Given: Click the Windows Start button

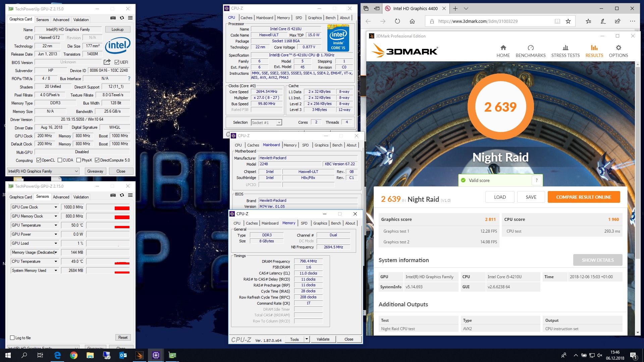Looking at the screenshot, I should 8,355.
